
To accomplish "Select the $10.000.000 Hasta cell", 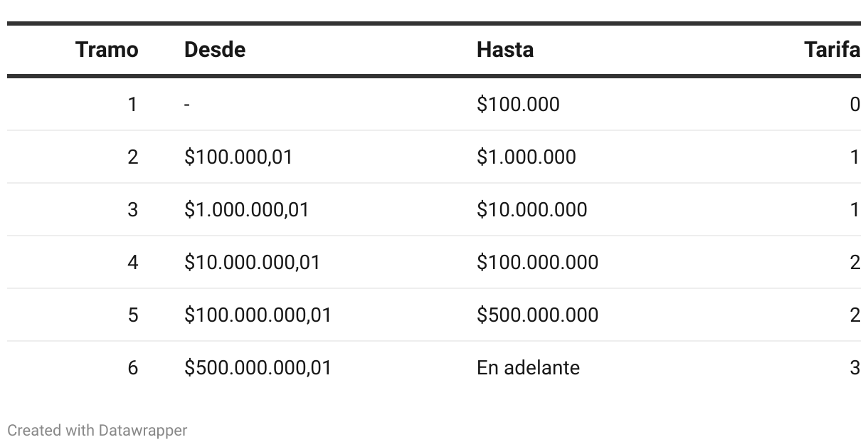I will pos(532,210).
